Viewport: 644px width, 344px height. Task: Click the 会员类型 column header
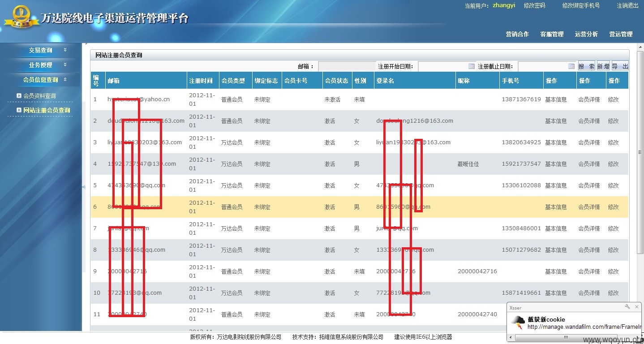pos(236,81)
